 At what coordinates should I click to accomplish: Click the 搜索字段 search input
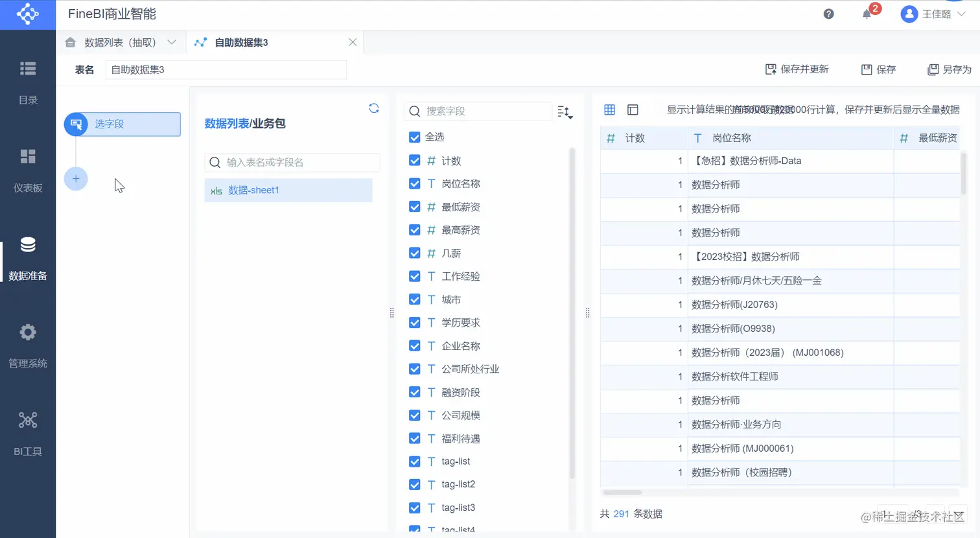click(478, 111)
